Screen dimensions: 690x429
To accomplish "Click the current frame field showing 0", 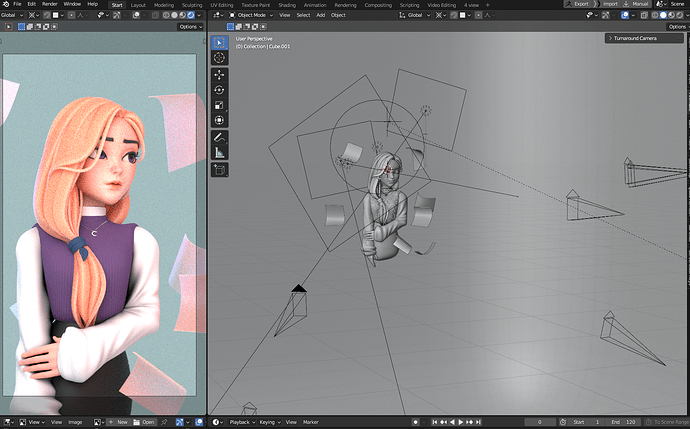I will point(540,422).
